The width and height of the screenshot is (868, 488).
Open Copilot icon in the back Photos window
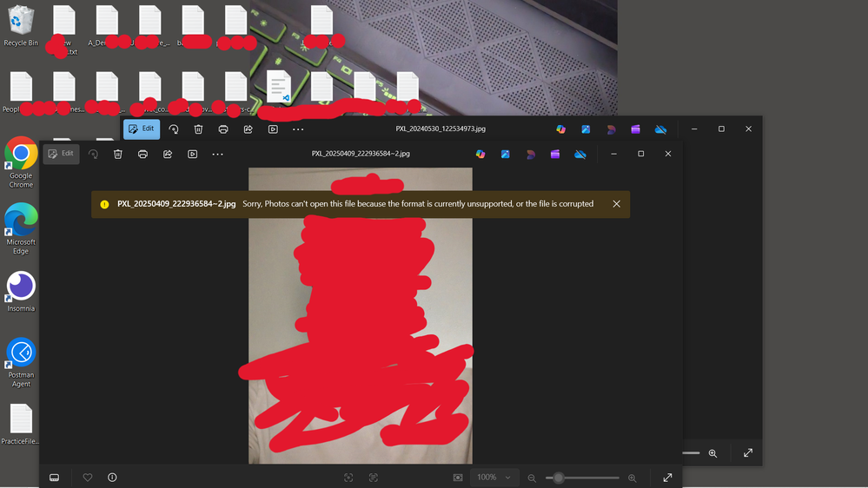(x=560, y=129)
